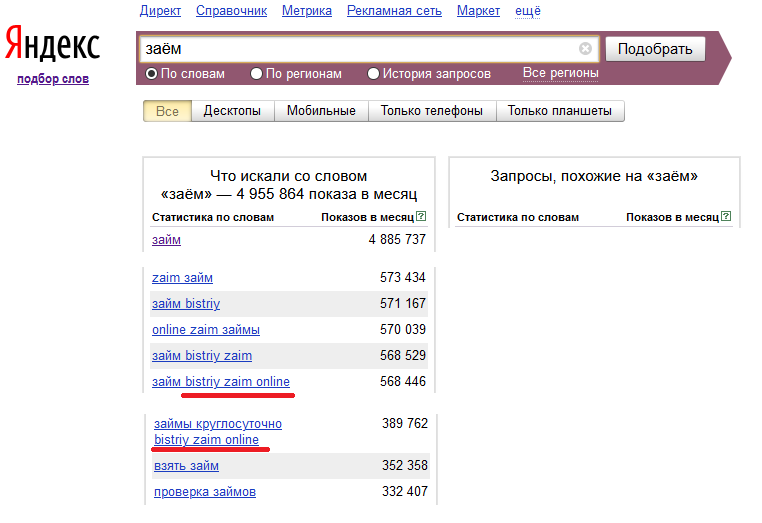Screen dimensions: 762x523
Task: Switch to the 'Все' devices tab
Action: (167, 111)
